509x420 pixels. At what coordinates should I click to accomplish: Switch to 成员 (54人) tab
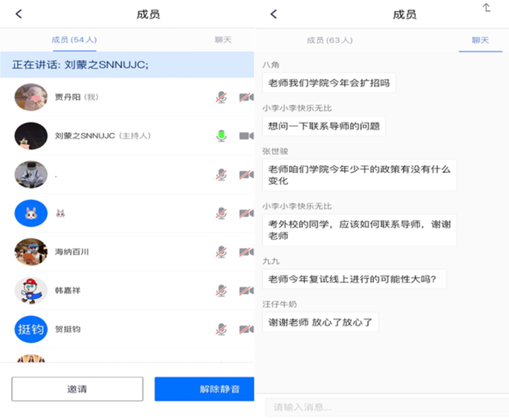[74, 40]
